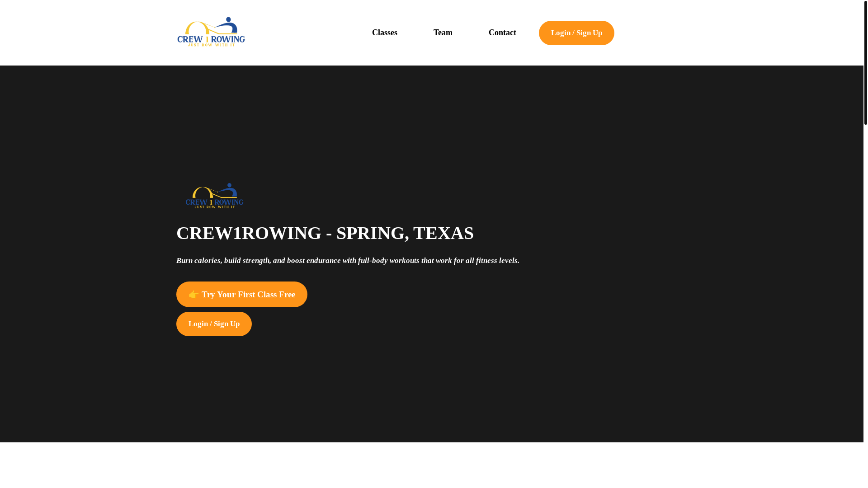Click Try Your First Class Free button
868x488 pixels.
click(242, 294)
